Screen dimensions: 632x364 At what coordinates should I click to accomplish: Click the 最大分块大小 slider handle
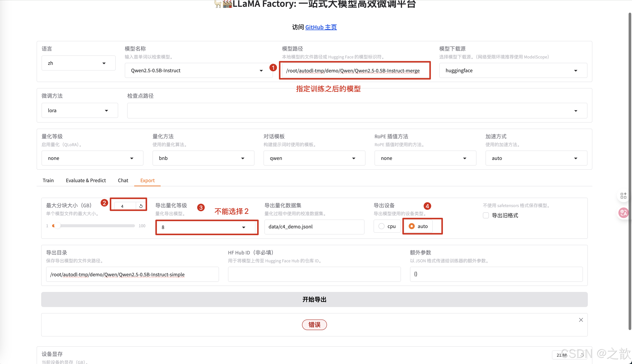click(x=57, y=226)
